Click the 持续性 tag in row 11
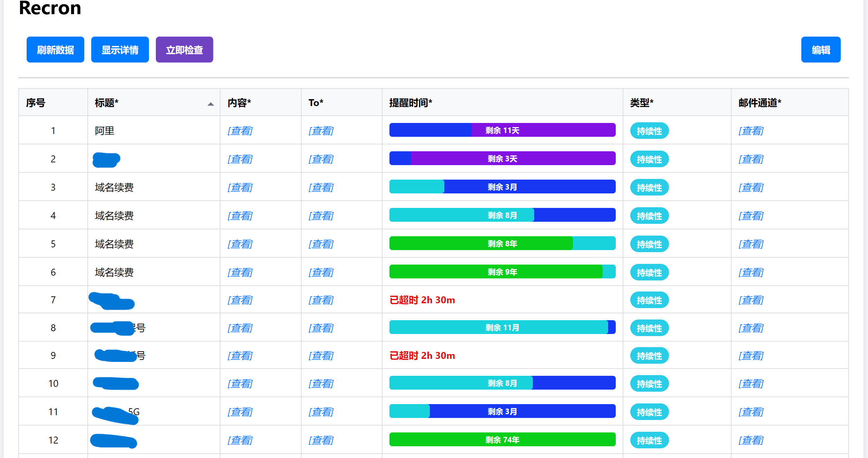The width and height of the screenshot is (868, 458). 649,412
